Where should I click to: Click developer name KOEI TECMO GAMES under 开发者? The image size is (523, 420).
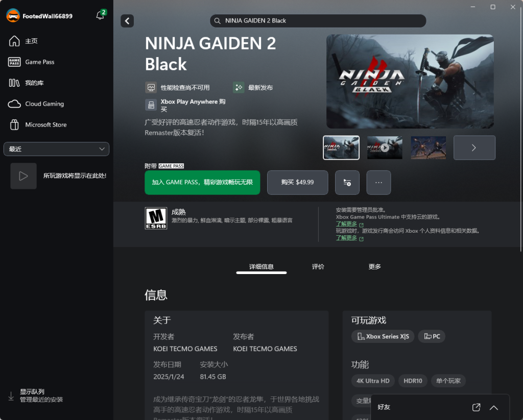185,349
